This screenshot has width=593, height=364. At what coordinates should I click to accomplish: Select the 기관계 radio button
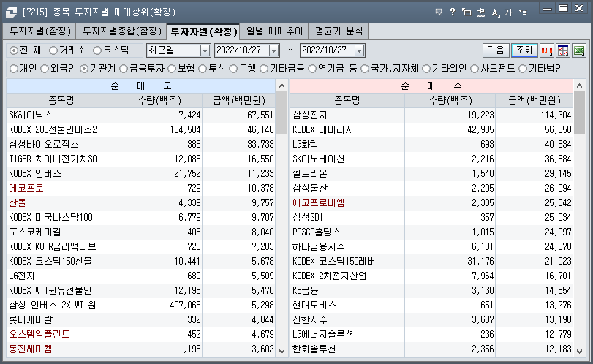(84, 69)
